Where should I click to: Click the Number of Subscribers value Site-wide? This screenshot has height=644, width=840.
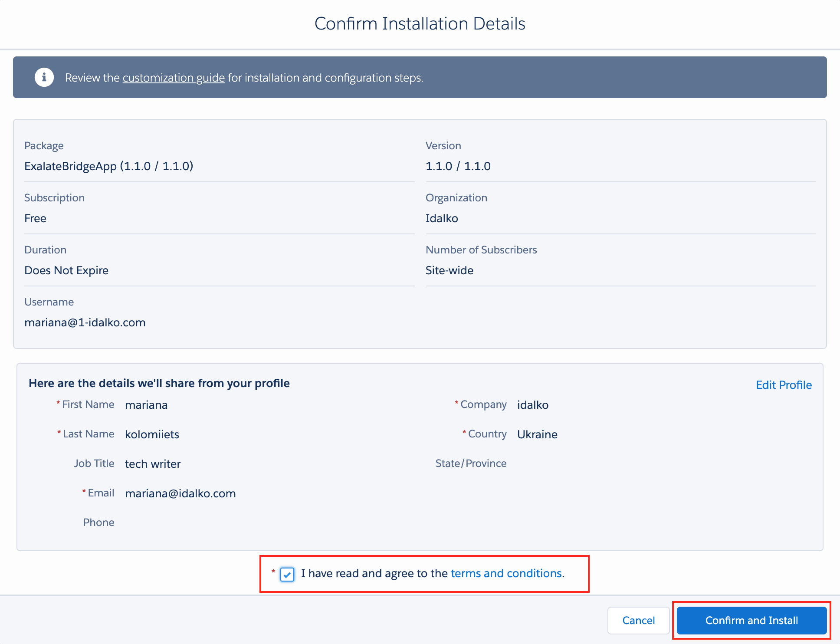pos(450,270)
